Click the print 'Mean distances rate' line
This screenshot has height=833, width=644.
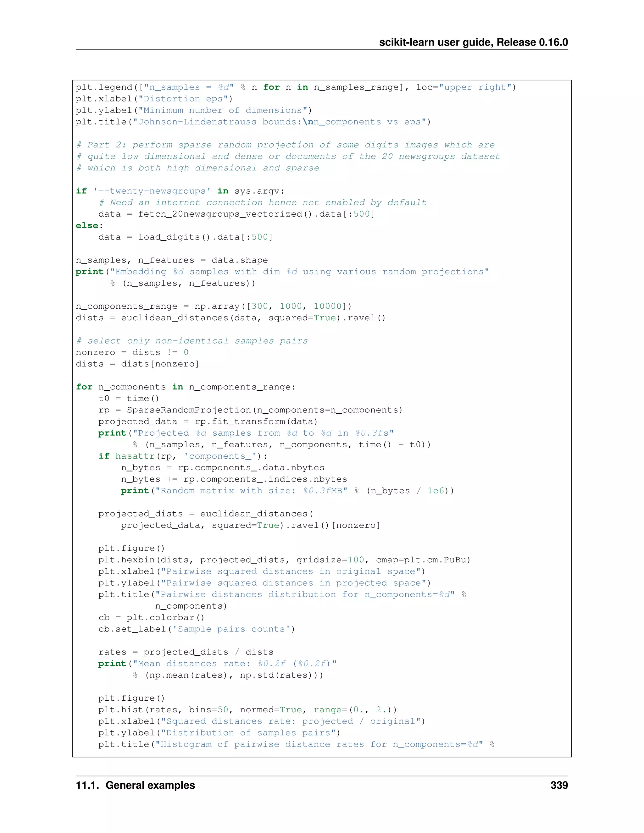coord(218,664)
